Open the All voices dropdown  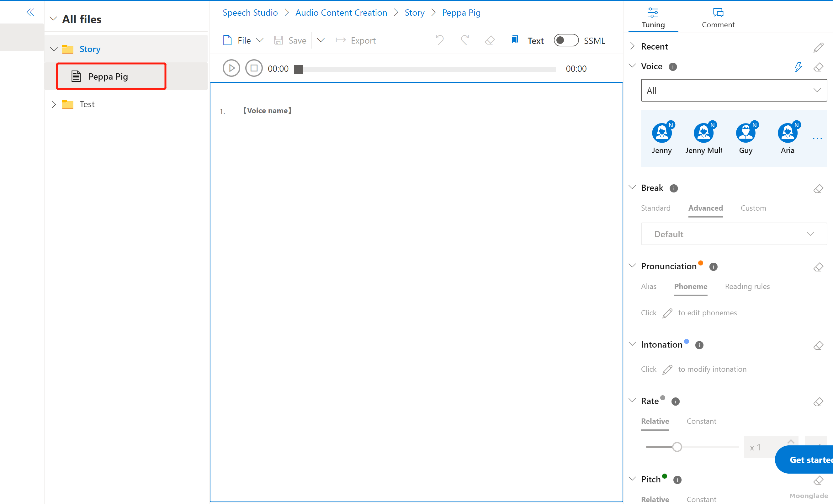[x=734, y=90]
